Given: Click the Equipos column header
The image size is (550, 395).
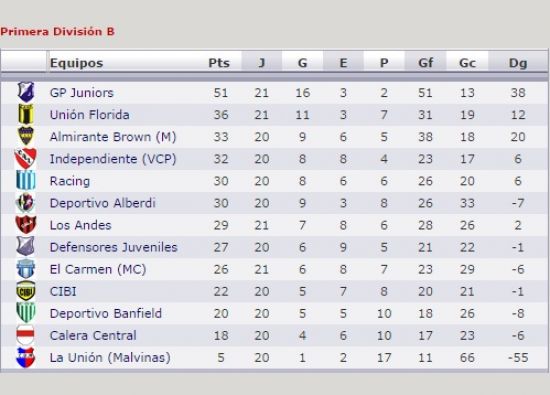Looking at the screenshot, I should 76,63.
